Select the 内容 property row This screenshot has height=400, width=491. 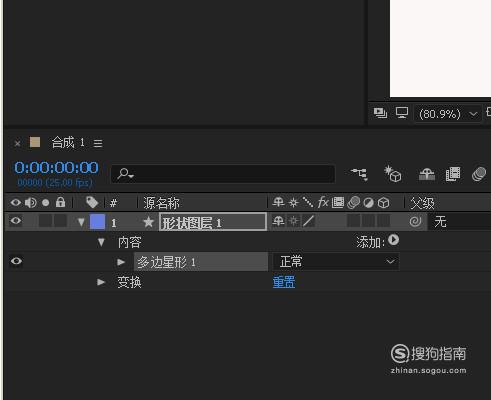130,242
